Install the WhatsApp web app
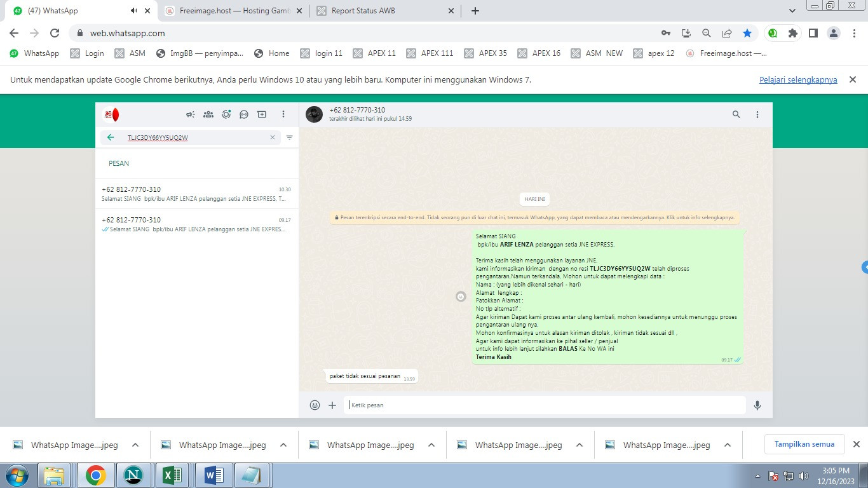The height and width of the screenshot is (488, 868). pos(686,33)
